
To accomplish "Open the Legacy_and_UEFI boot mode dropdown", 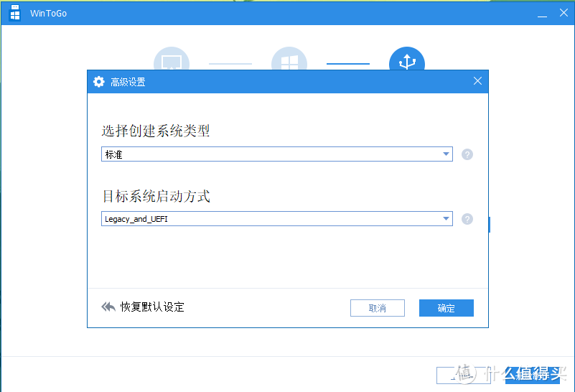I will pyautogui.click(x=277, y=218).
